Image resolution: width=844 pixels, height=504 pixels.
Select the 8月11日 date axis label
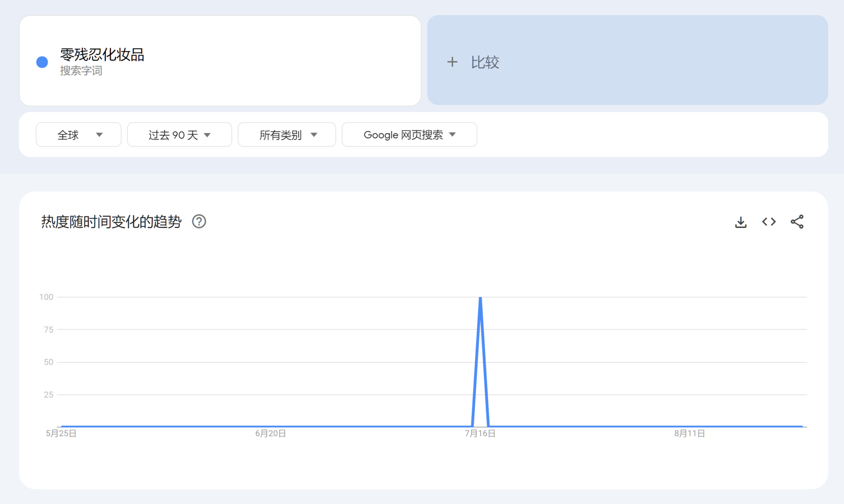pyautogui.click(x=689, y=433)
